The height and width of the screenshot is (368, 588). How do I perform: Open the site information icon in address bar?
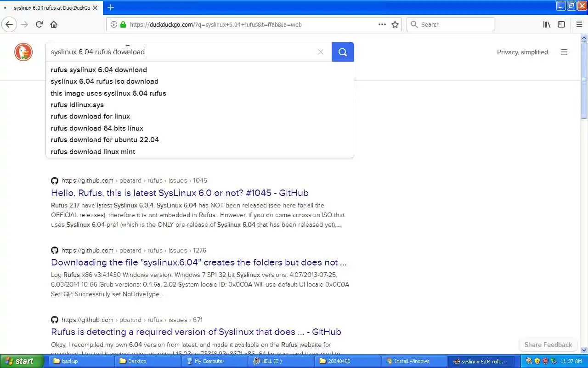113,24
